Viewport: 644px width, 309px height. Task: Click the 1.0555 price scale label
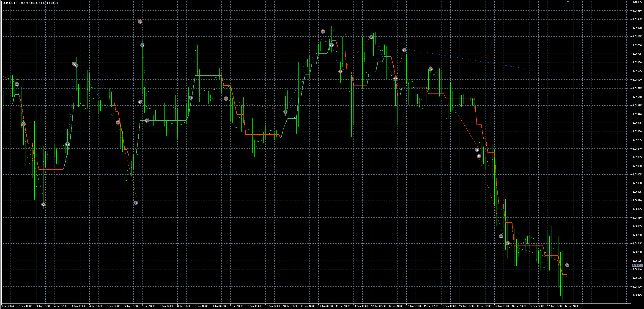[x=637, y=88]
